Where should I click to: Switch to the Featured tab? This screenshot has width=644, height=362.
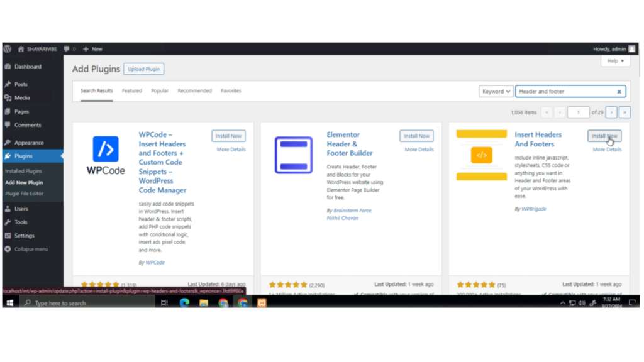tap(132, 90)
